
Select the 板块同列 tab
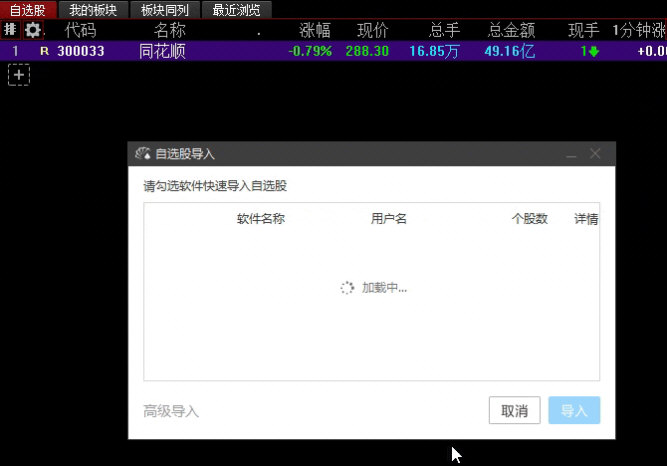[165, 10]
